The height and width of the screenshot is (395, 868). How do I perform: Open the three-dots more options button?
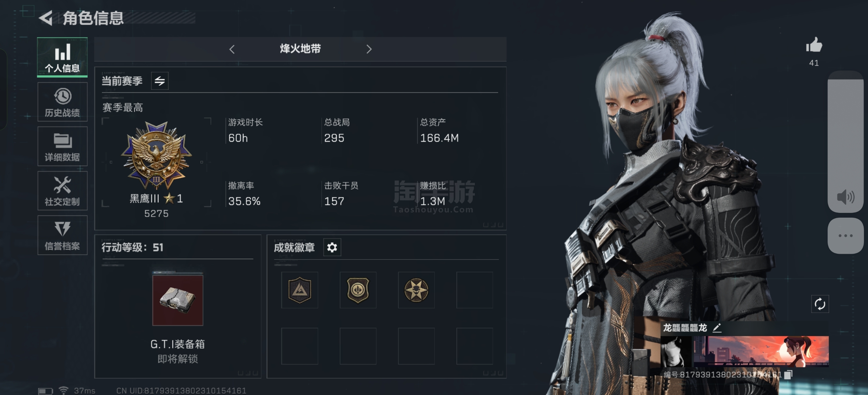click(x=845, y=235)
